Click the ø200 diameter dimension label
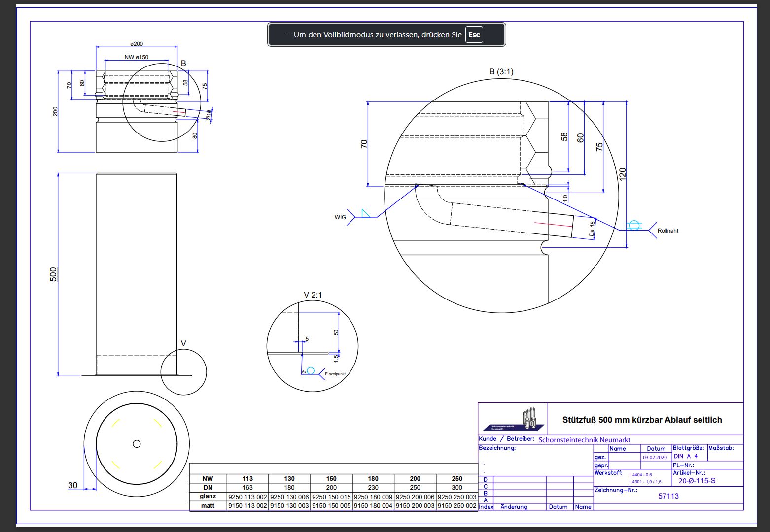 (x=137, y=44)
